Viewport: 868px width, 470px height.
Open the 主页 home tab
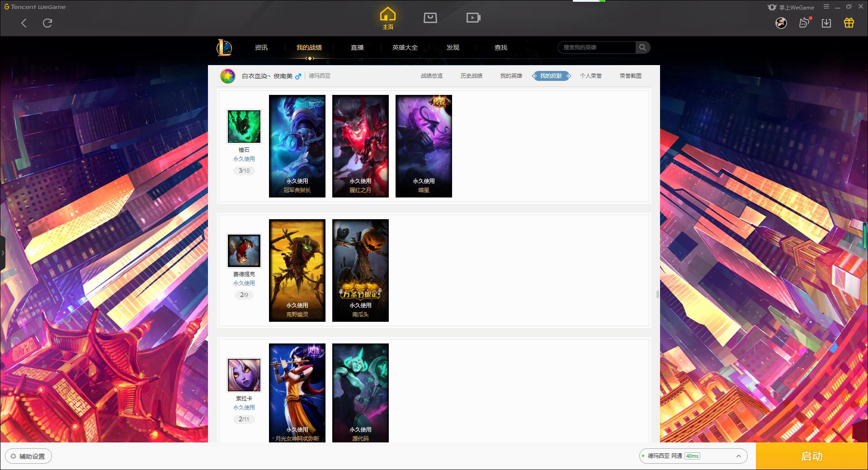point(388,19)
